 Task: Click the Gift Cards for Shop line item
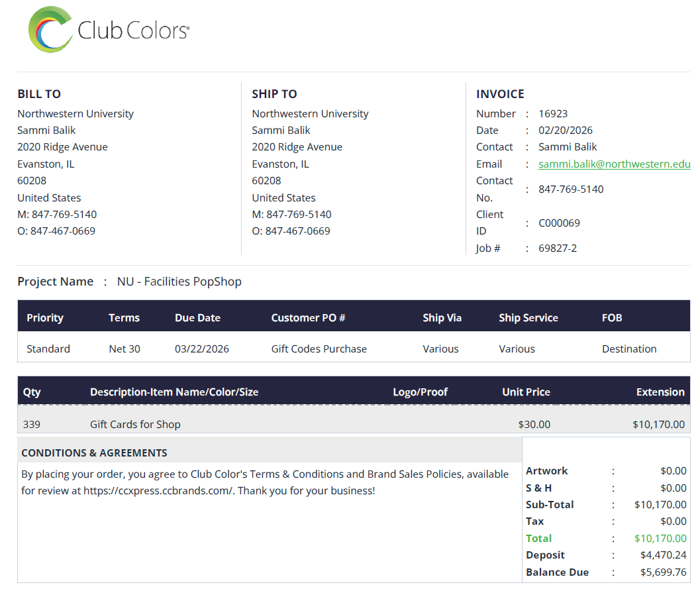point(135,425)
